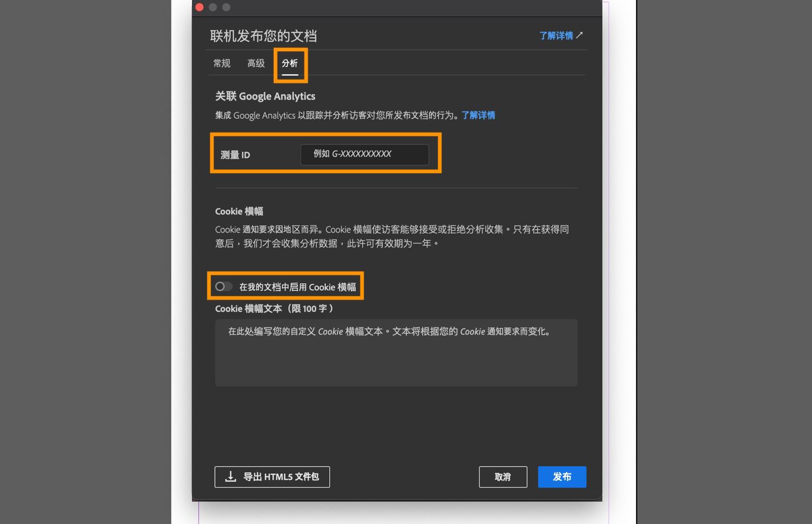Image resolution: width=812 pixels, height=524 pixels.
Task: Open the 高级 tab
Action: 256,63
